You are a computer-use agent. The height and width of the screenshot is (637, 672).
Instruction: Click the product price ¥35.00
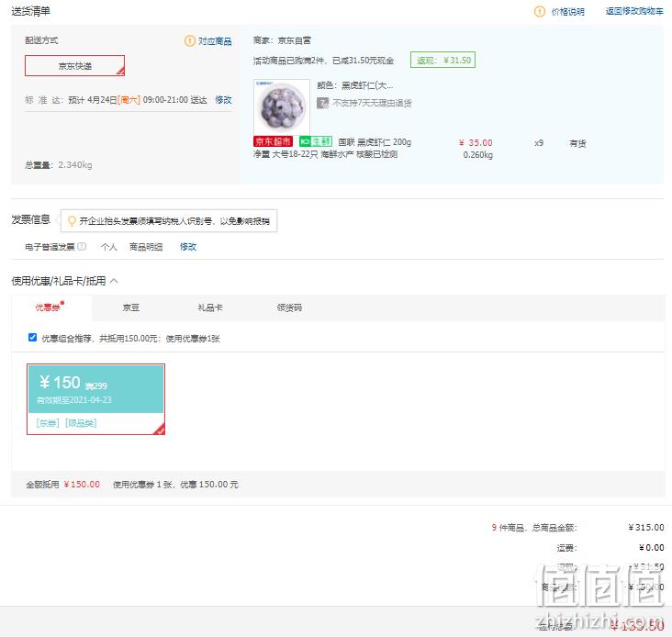[x=476, y=142]
